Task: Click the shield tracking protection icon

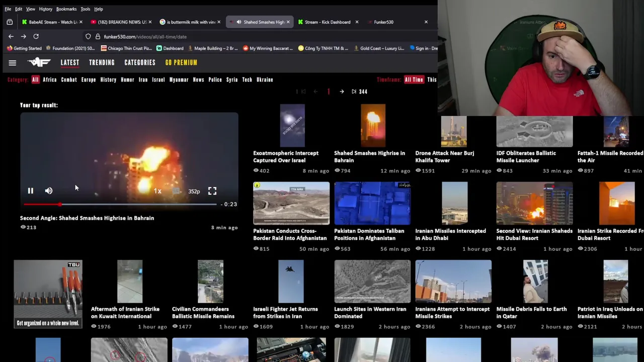Action: (88, 37)
